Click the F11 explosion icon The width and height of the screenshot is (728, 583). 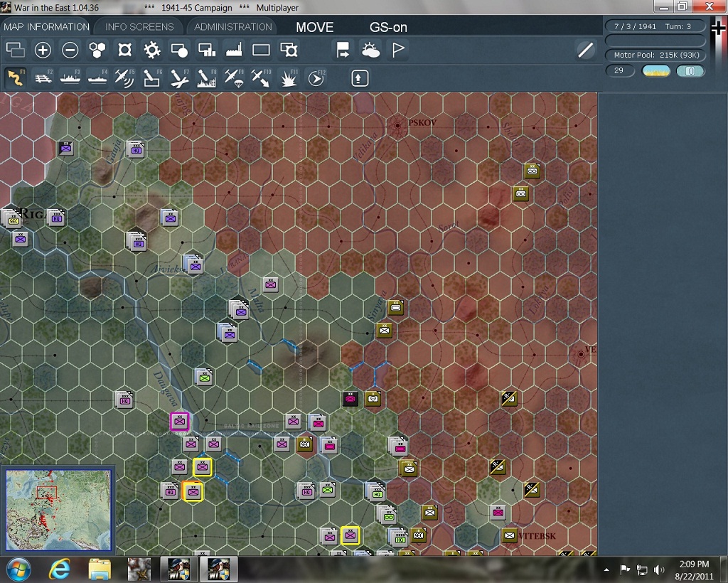point(289,77)
